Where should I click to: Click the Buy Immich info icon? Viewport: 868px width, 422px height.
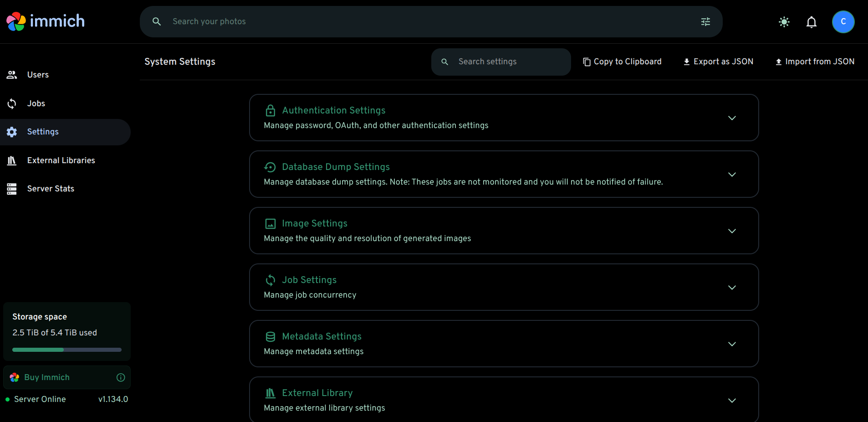(x=121, y=377)
